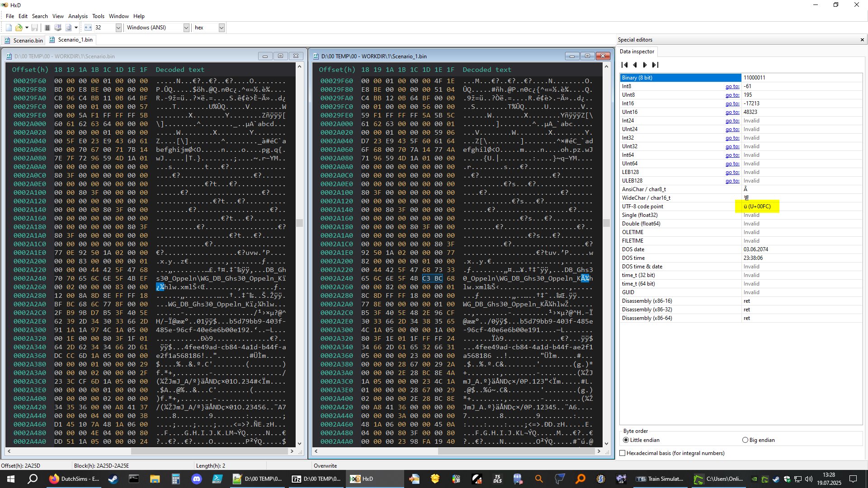Screen dimensions: 868x488
Task: Jump to first byte in Data inspector
Action: coord(625,65)
